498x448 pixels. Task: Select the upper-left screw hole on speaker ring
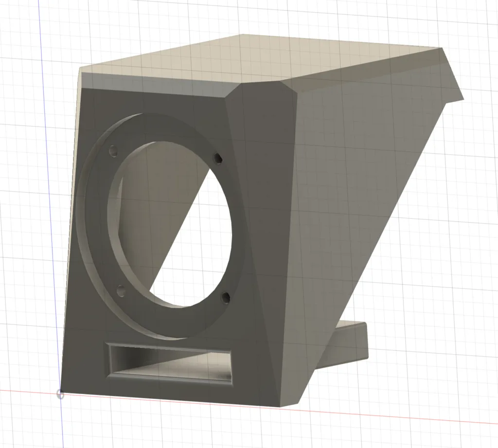[x=113, y=151]
